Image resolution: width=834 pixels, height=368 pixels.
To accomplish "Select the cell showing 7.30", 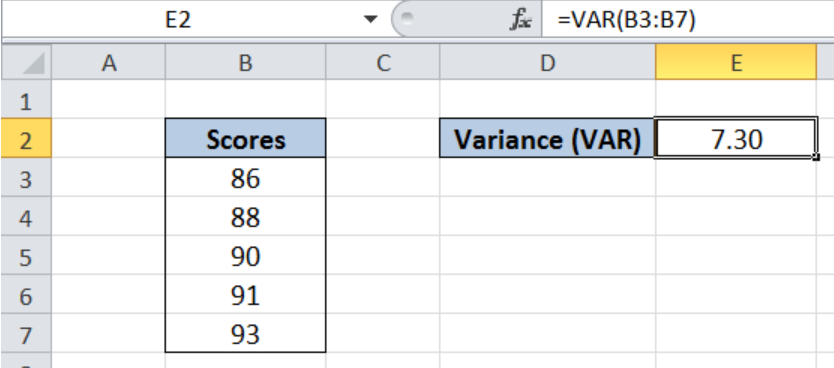I will point(736,138).
